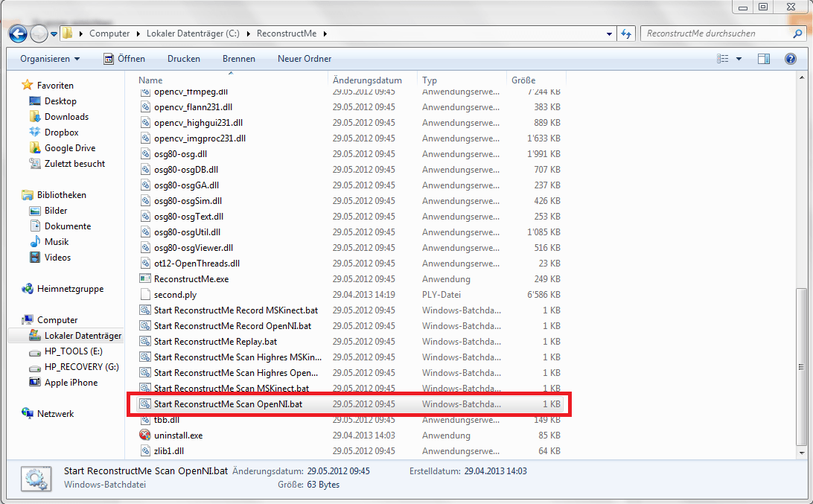Image resolution: width=813 pixels, height=504 pixels.
Task: Go back with the Back arrow button
Action: 18,34
